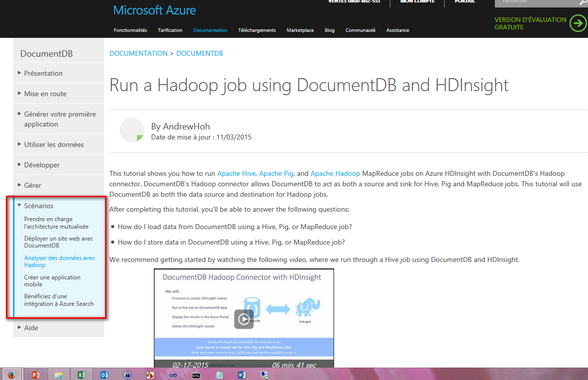
Task: Open Bénéficiez d'une intégration à Azure Search
Action: tap(59, 300)
